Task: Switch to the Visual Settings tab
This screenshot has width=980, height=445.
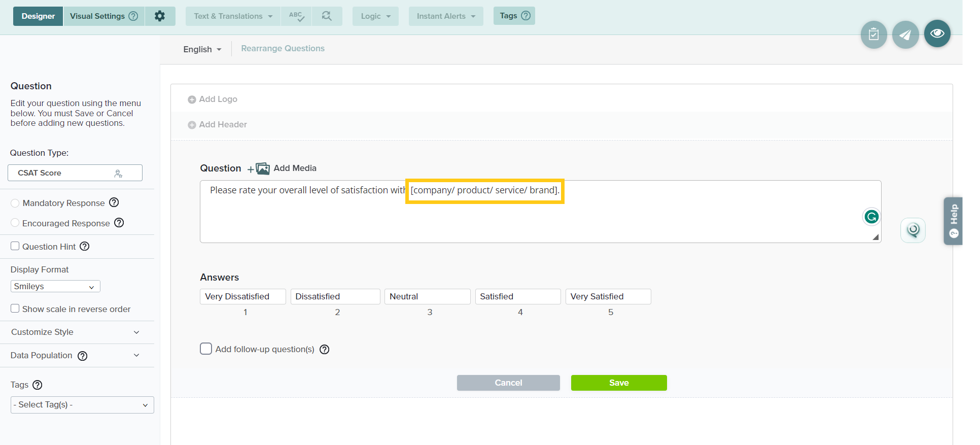Action: 103,16
